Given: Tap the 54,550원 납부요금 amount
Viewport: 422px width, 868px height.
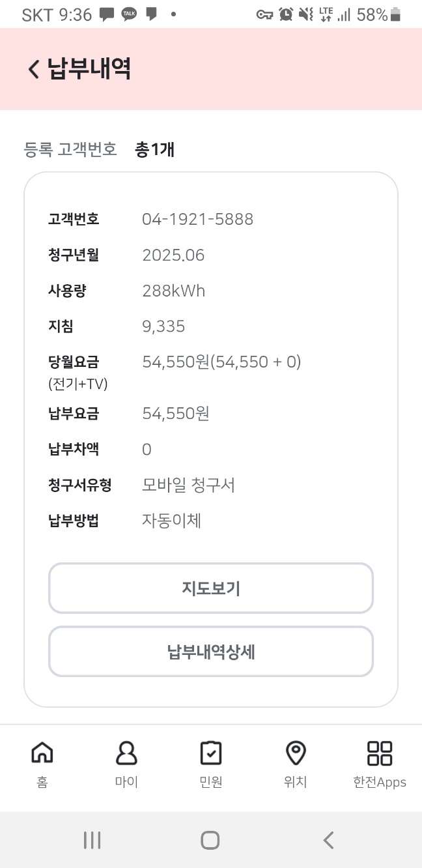Looking at the screenshot, I should click(176, 414).
